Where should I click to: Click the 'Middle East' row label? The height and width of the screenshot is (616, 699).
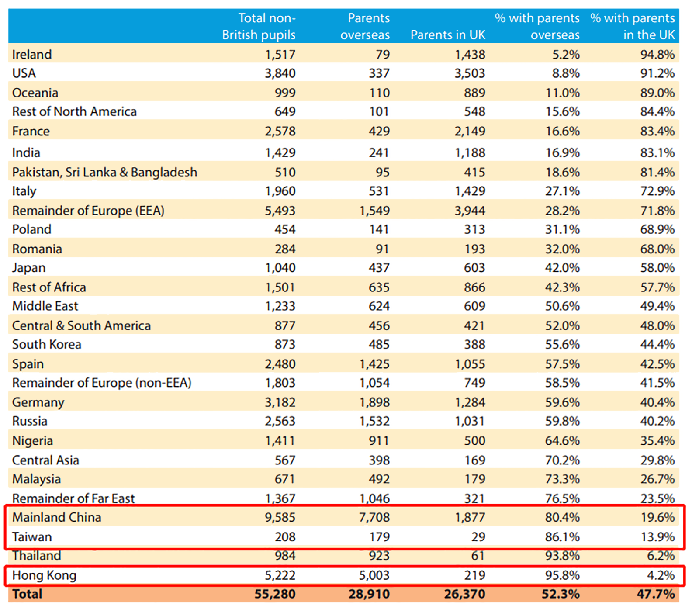coord(45,306)
